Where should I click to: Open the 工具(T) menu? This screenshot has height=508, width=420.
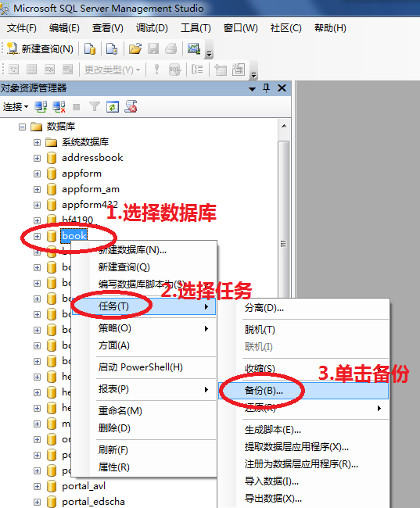coord(196,28)
